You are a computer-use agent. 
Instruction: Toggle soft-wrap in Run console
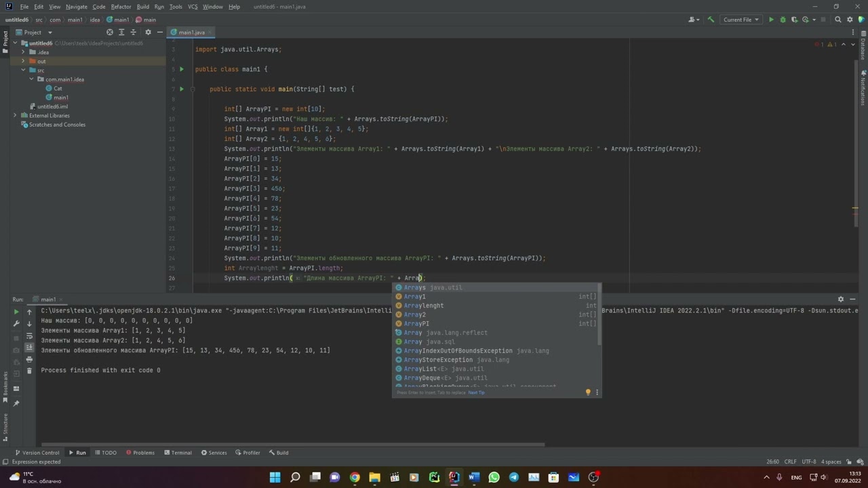29,335
